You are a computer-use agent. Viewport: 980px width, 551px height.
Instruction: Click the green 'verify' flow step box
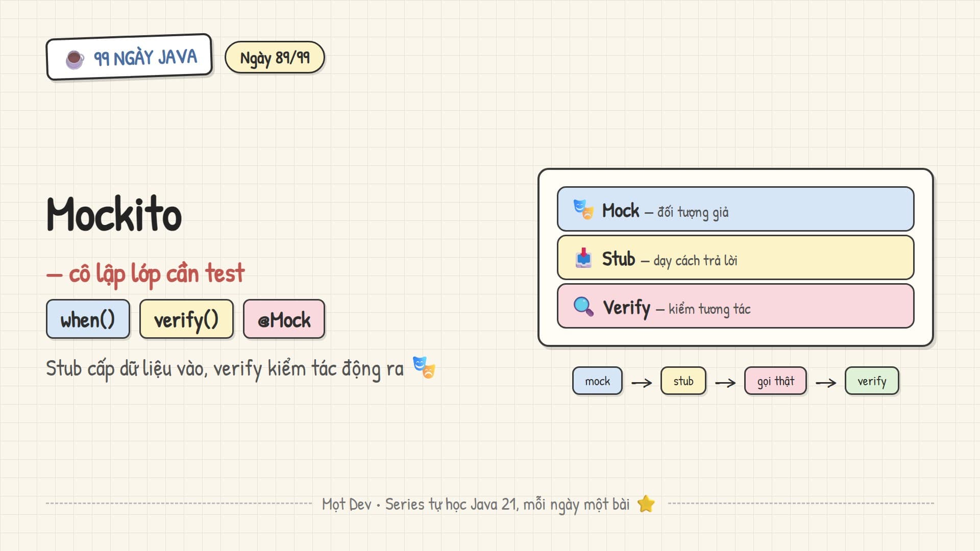pyautogui.click(x=872, y=381)
